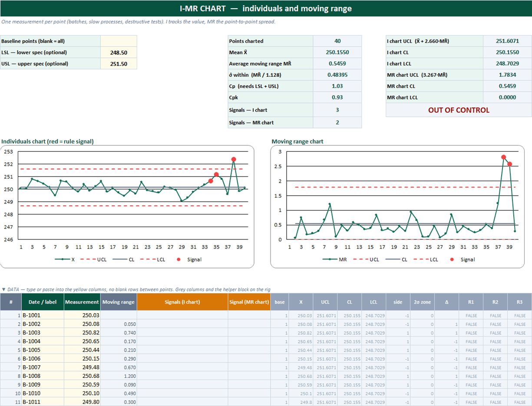Click the Cpk value 0.93
The height and width of the screenshot is (406, 532).
tap(337, 97)
